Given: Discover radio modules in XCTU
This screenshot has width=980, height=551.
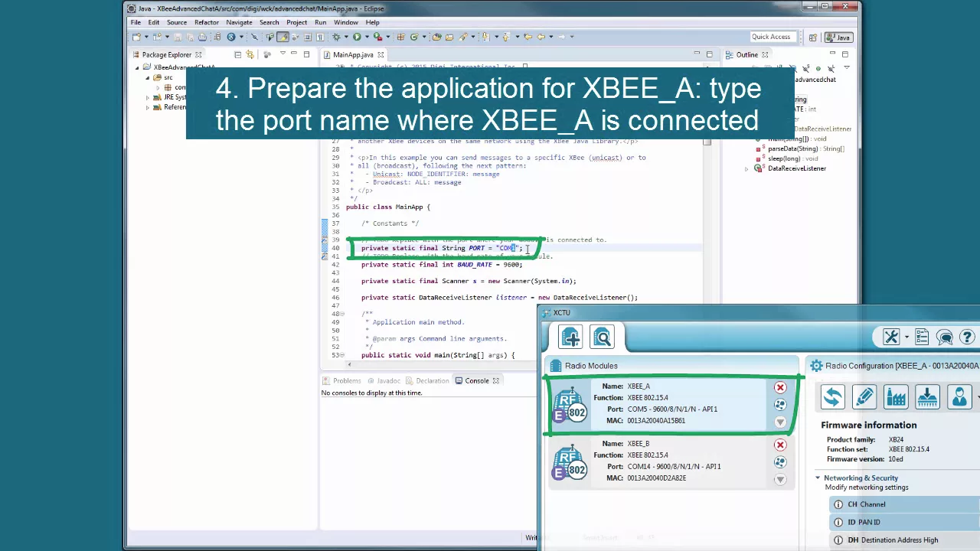Looking at the screenshot, I should click(602, 337).
